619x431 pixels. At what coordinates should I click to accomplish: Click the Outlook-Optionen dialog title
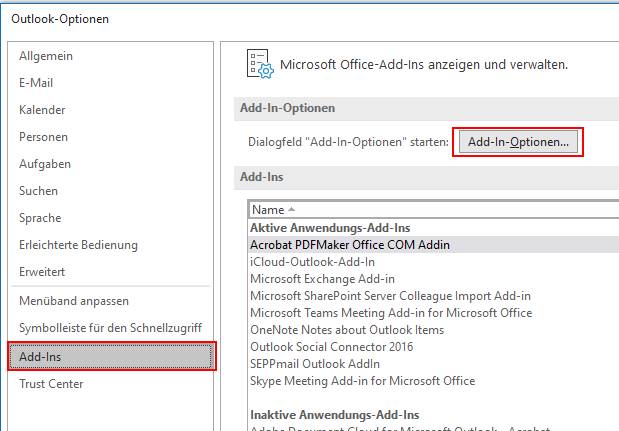click(60, 19)
